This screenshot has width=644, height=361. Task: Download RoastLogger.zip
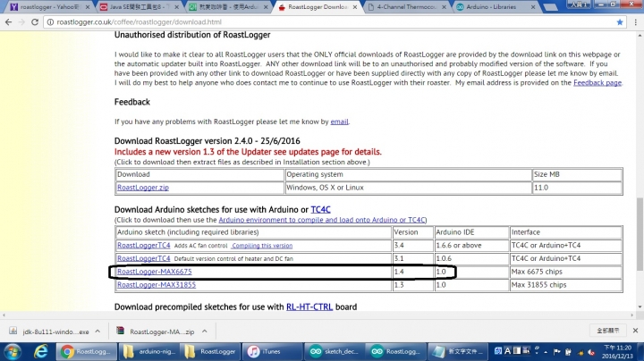pyautogui.click(x=143, y=188)
